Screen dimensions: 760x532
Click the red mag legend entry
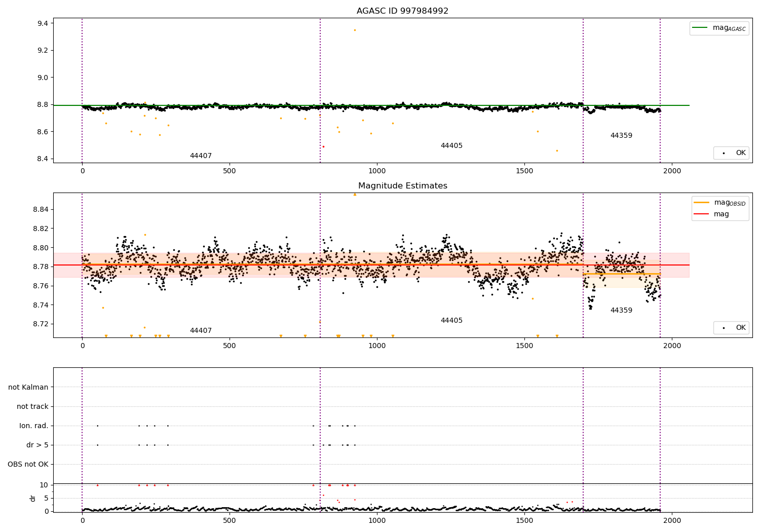point(711,214)
